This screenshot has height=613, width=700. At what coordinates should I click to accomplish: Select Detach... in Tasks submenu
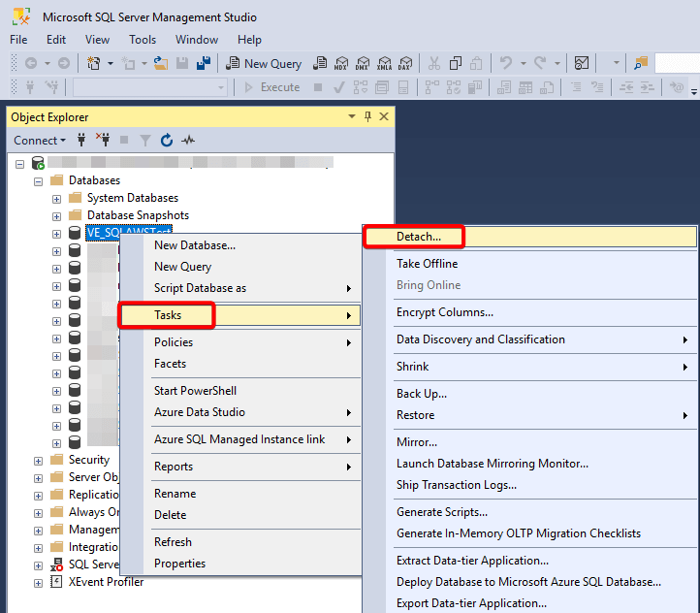(x=530, y=237)
